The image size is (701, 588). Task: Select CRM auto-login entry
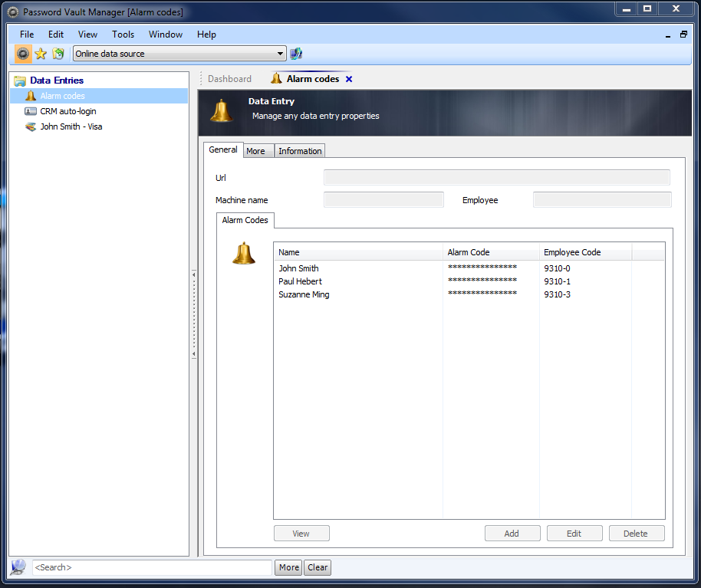coord(68,111)
